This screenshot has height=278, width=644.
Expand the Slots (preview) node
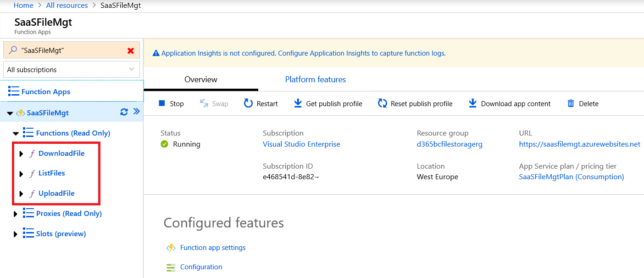(x=16, y=234)
